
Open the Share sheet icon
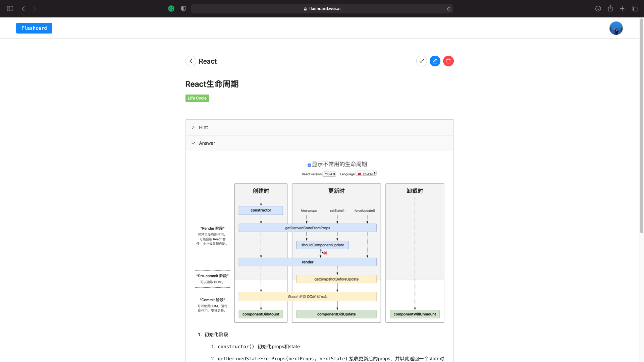click(x=610, y=8)
